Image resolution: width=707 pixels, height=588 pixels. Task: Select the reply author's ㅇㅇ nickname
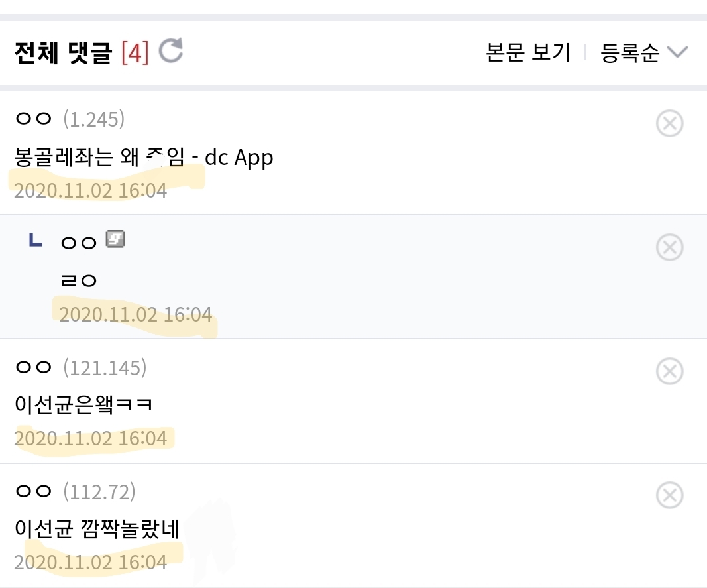pos(79,243)
